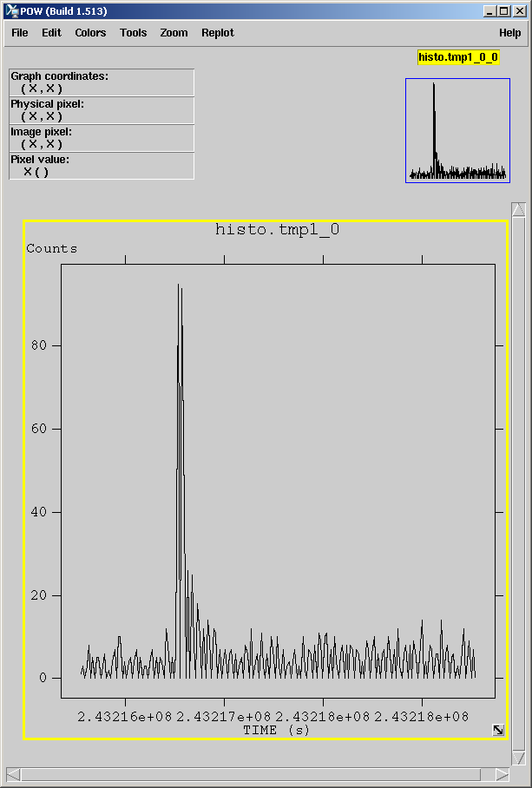
Task: Click the Graph coordinates readout box
Action: point(102,82)
